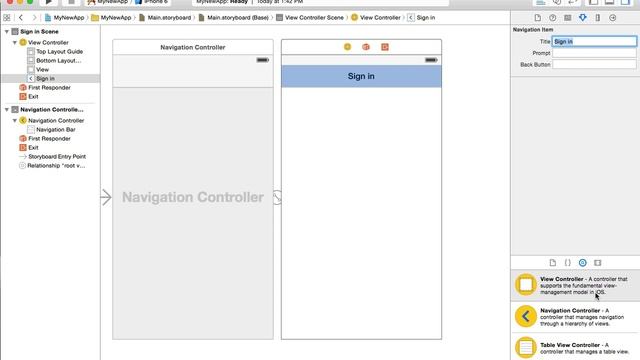Viewport: 640px width, 360px height.
Task: Show the Object library
Action: click(x=582, y=262)
